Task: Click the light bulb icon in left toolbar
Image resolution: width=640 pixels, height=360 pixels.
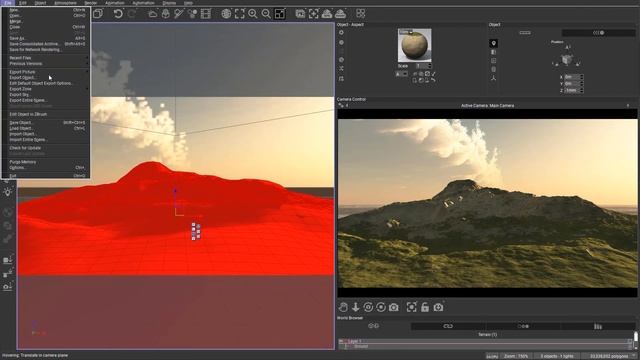Action: pos(7,191)
